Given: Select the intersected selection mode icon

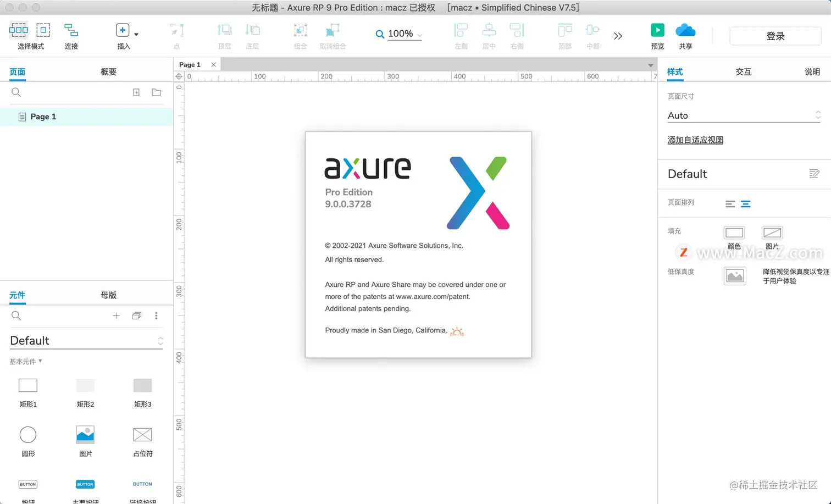Looking at the screenshot, I should point(18,30).
